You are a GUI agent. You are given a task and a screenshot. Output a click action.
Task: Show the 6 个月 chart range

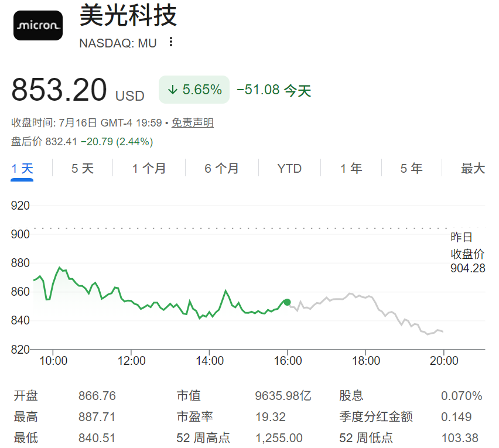[x=222, y=169]
